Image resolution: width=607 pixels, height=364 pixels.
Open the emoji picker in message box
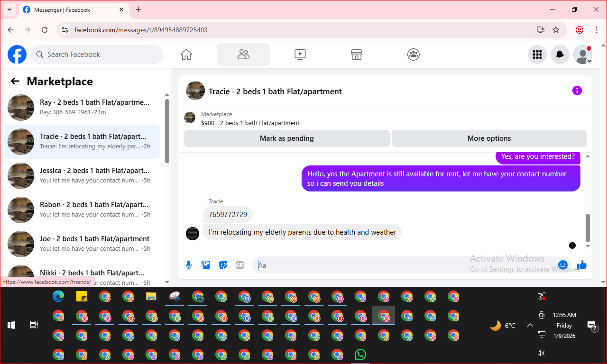point(563,265)
